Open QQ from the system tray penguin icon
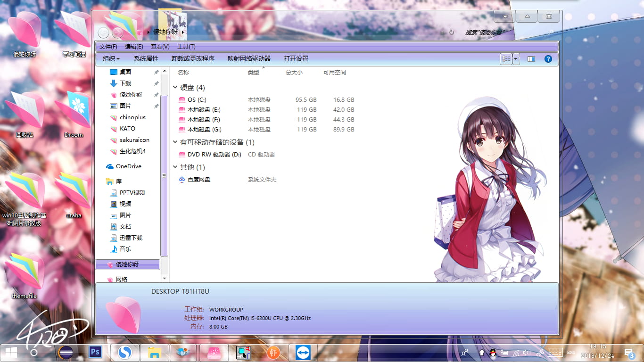 [x=493, y=352]
